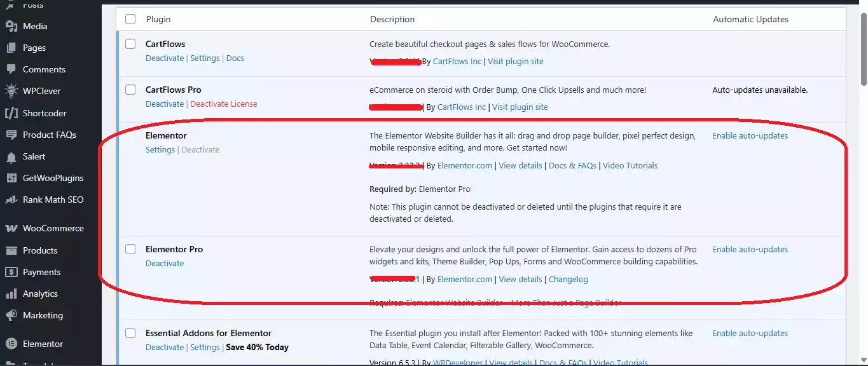
Task: Click the Marketing megaphone icon
Action: [x=11, y=315]
